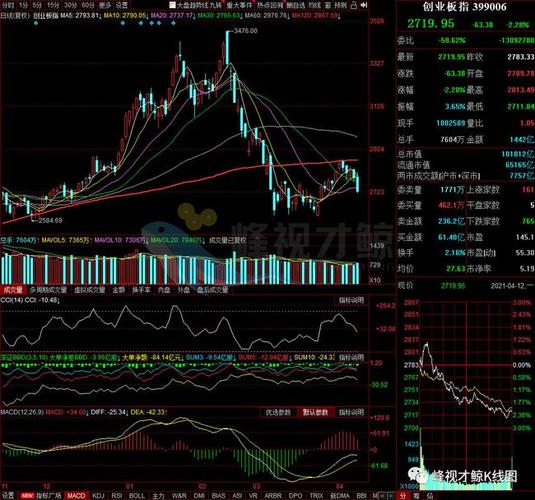Select the 成交量 volume tab
This screenshot has width=535, height=500.
click(13, 290)
